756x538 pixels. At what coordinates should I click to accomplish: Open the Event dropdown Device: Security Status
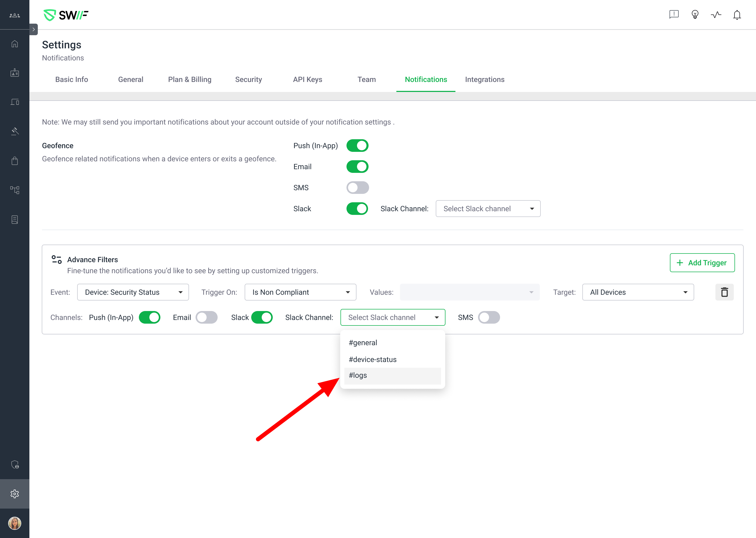133,292
